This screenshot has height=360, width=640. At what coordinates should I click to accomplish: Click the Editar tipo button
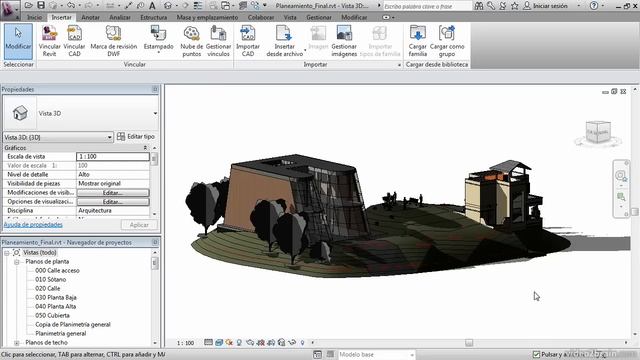[x=136, y=137]
